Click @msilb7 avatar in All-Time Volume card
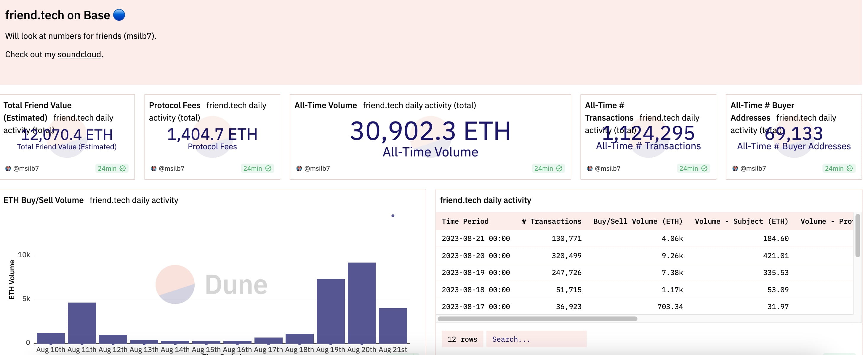This screenshot has width=868, height=355. [x=299, y=168]
